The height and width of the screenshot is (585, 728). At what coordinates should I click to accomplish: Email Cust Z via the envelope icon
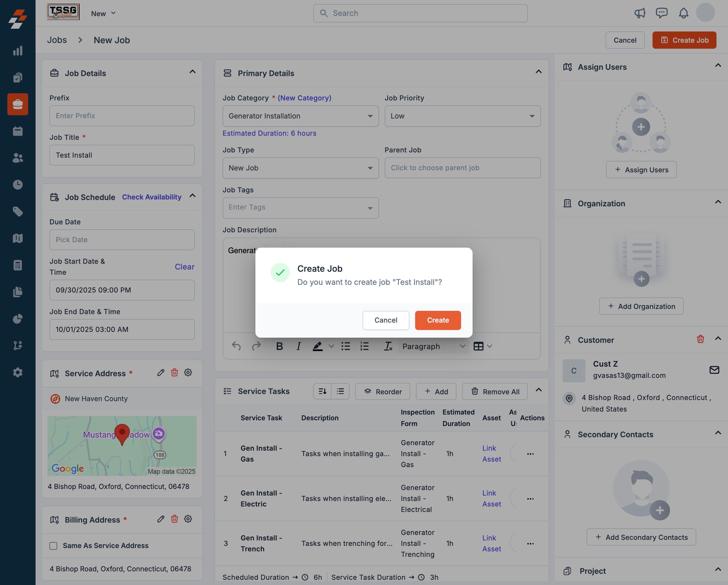714,370
